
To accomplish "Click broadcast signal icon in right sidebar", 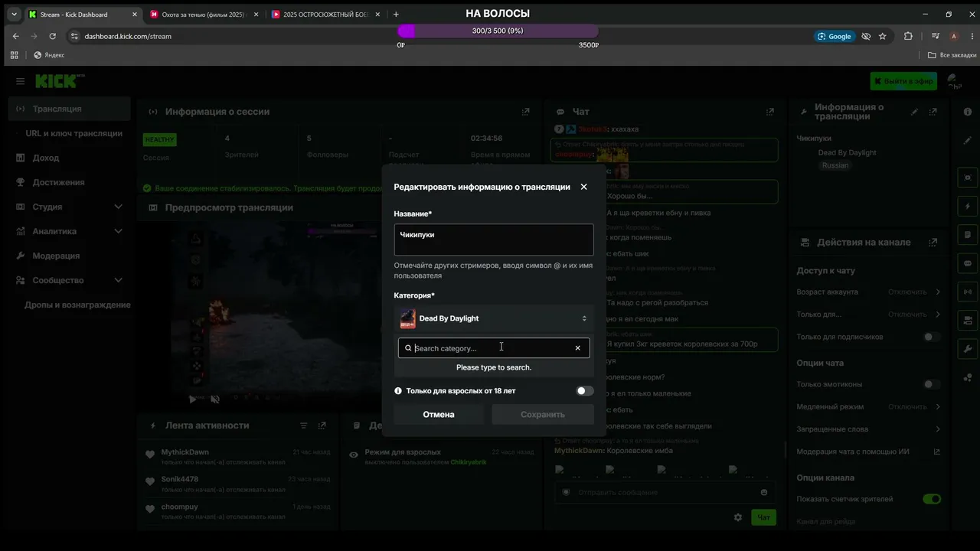I will [968, 292].
